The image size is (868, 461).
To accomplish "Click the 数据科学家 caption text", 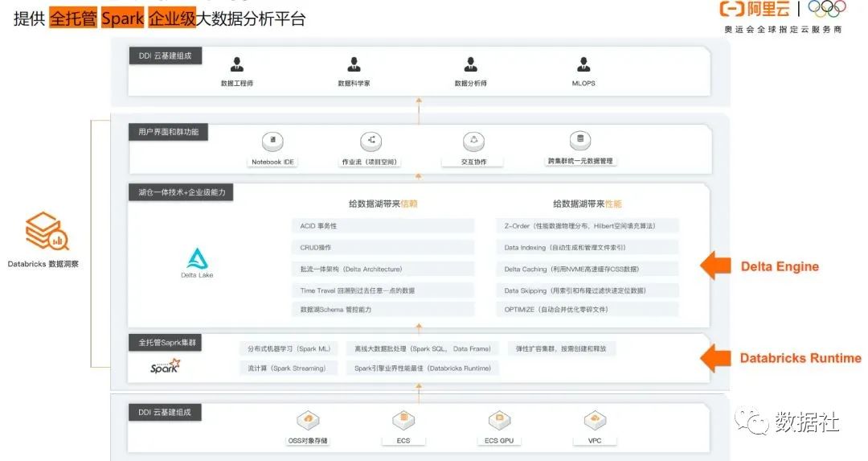I will pyautogui.click(x=354, y=83).
